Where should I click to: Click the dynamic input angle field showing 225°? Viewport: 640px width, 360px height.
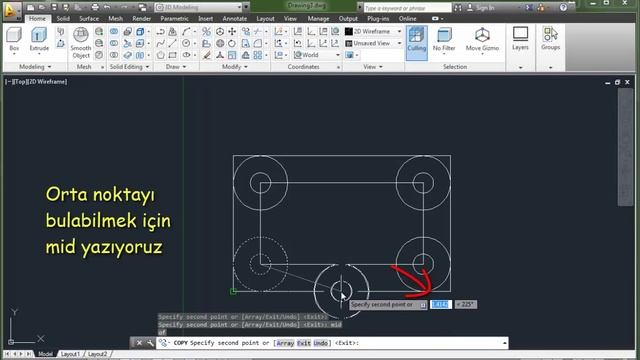(x=466, y=304)
